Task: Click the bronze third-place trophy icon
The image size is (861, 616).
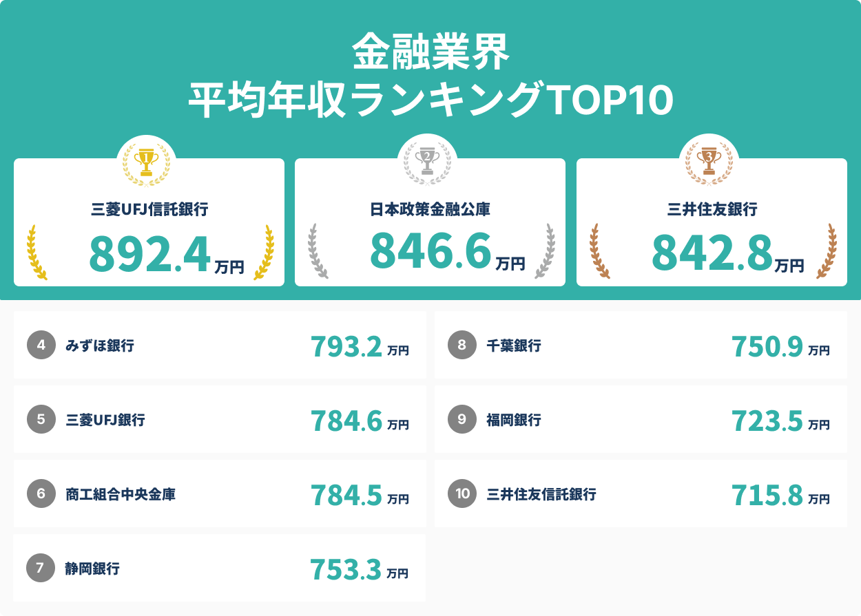Action: pos(709,162)
